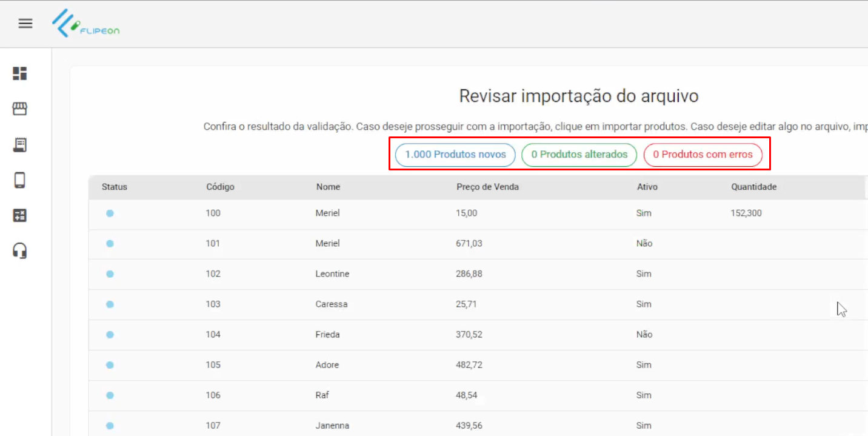Open the mobile device sidebar icon
The width and height of the screenshot is (868, 436).
click(x=20, y=180)
